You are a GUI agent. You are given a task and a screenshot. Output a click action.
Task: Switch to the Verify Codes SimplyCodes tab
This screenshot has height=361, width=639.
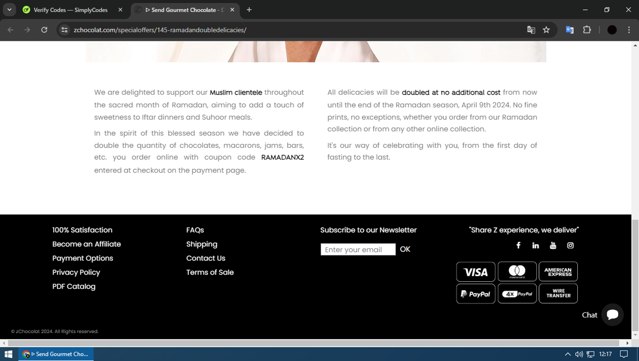(x=70, y=10)
